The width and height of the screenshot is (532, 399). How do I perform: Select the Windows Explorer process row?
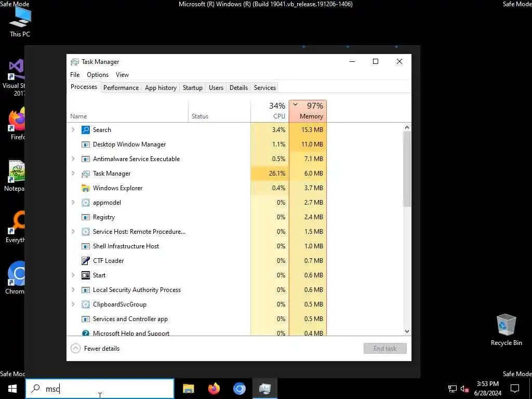coord(197,188)
